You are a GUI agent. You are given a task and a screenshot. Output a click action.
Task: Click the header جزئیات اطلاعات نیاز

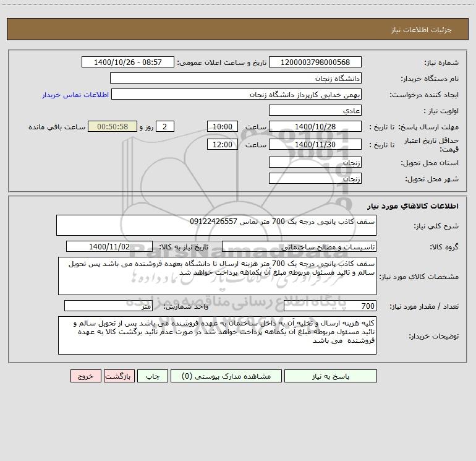(x=422, y=30)
